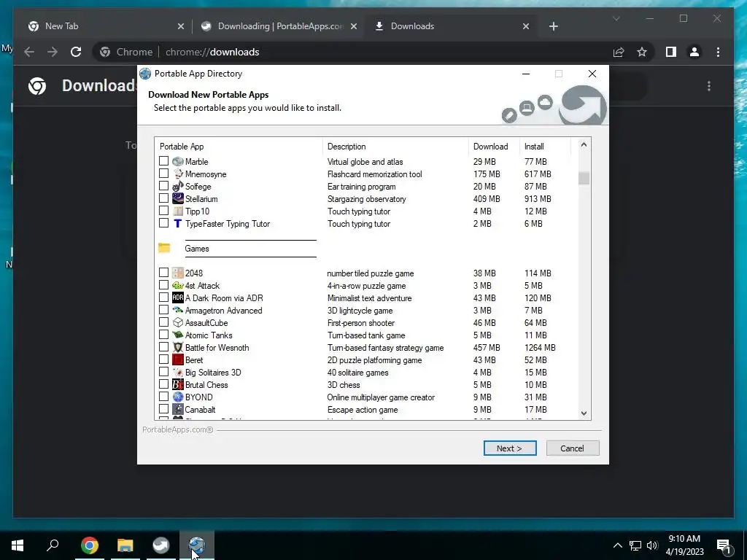Click the Canabalt app icon
This screenshot has height=560, width=747.
[178, 409]
